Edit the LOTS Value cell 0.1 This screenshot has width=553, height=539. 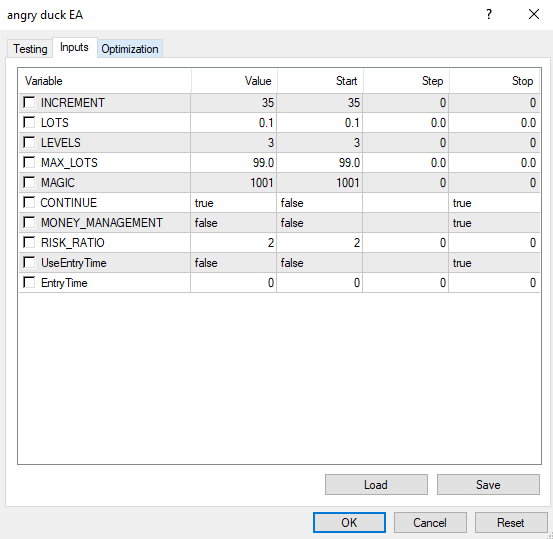pos(233,122)
